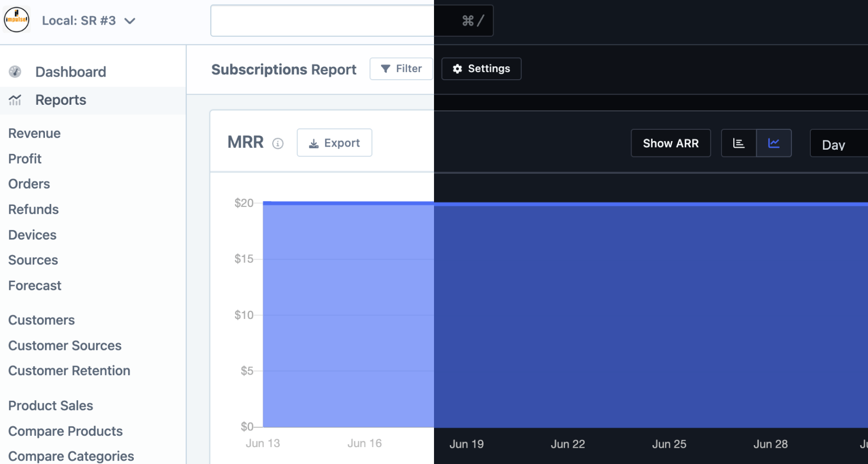Viewport: 868px width, 464px height.
Task: Toggle Show ARR
Action: 670,143
